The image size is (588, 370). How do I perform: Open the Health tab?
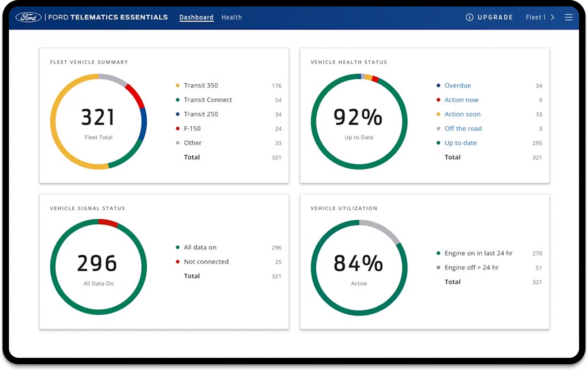click(x=232, y=17)
